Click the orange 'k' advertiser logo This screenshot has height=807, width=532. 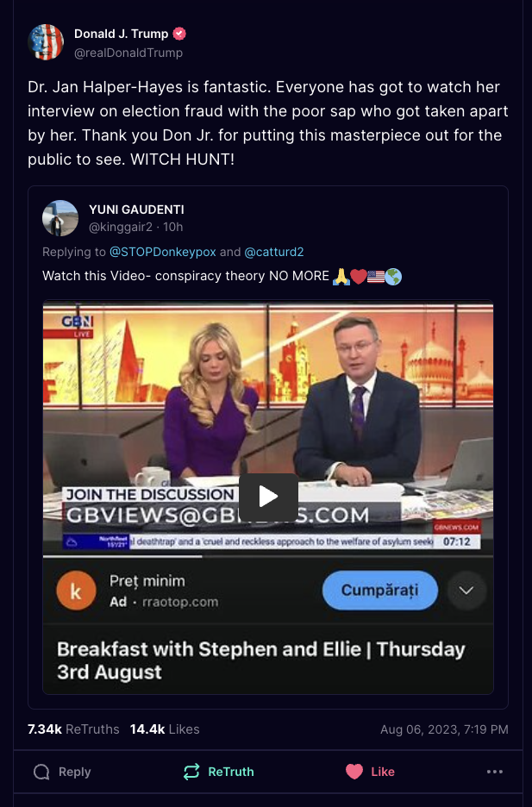(76, 591)
